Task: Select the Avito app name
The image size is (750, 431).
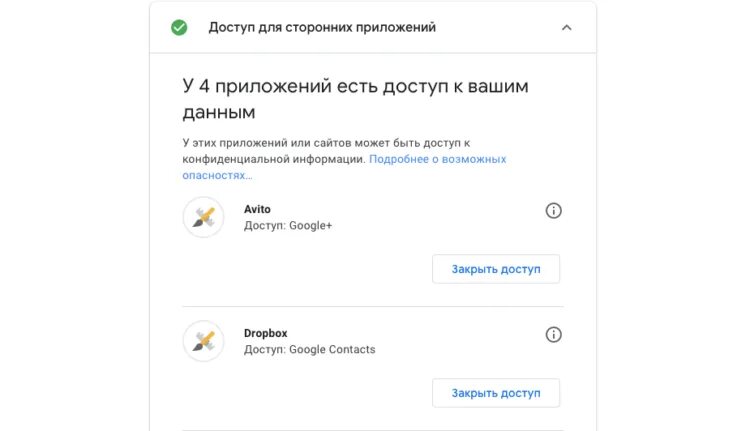Action: click(257, 209)
